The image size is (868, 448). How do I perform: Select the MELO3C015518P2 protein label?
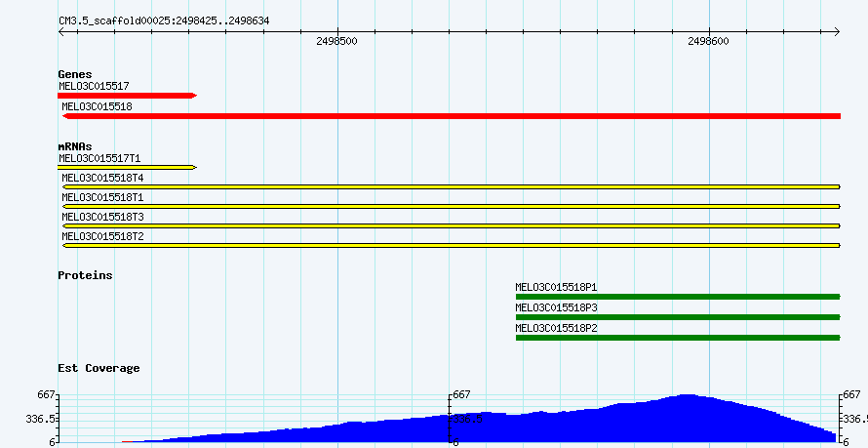coord(556,328)
